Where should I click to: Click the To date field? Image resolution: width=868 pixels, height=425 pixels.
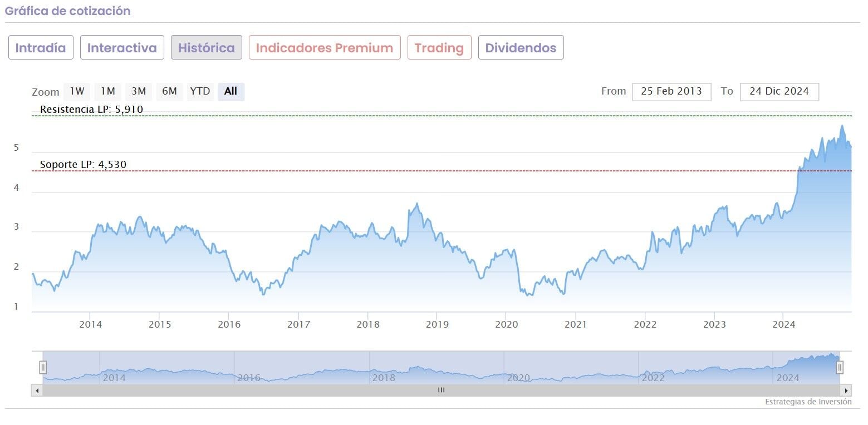pyautogui.click(x=779, y=91)
